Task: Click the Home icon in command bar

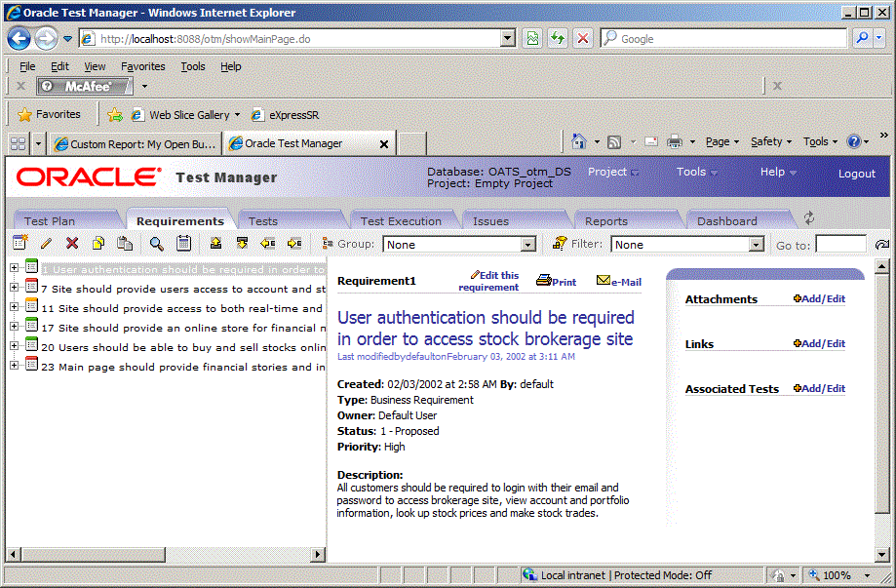Action: pos(578,141)
